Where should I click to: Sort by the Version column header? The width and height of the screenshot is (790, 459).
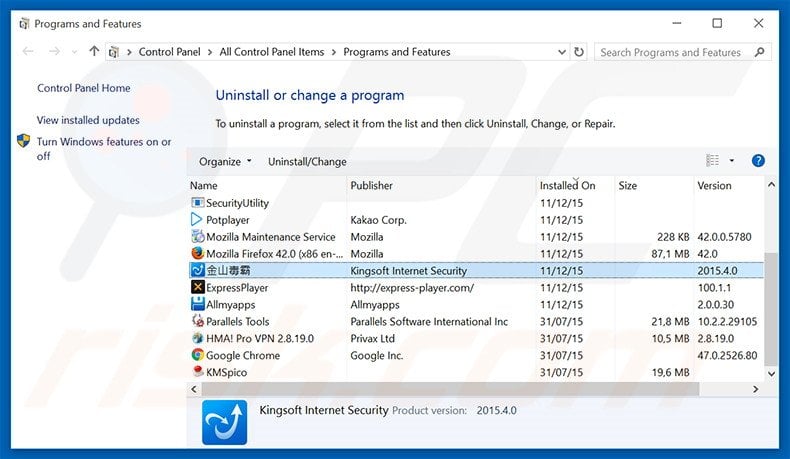[x=729, y=185]
